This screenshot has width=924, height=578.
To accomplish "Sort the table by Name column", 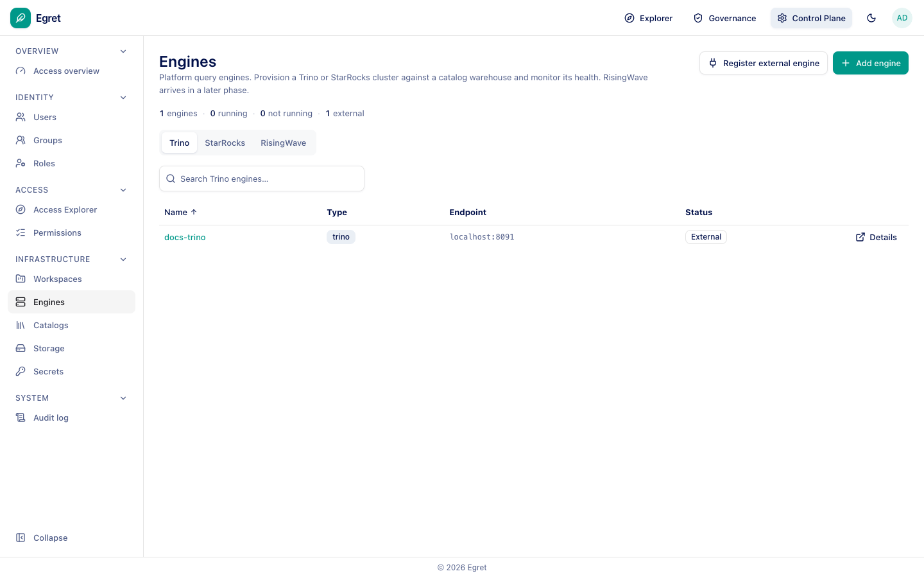I will [x=180, y=213].
